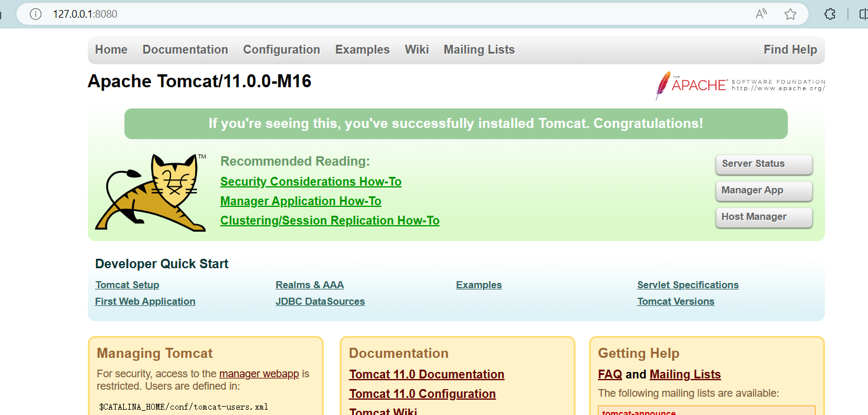The image size is (868, 415).
Task: Click the Read Aloud icon in address bar
Action: (761, 14)
